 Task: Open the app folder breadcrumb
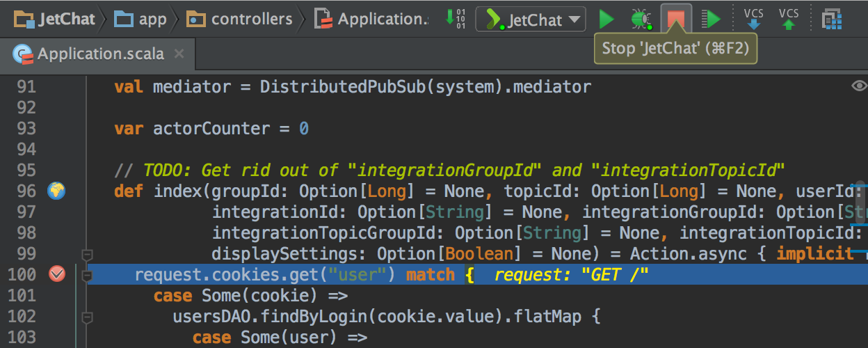click(142, 19)
